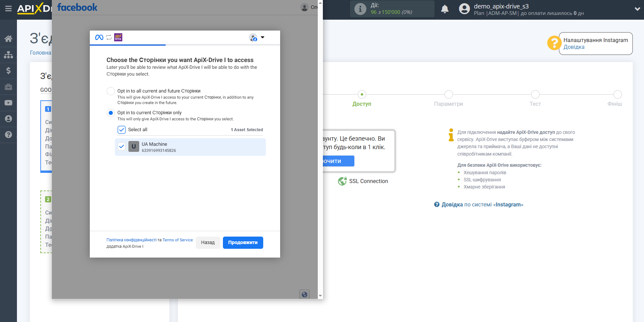Click the account avatar icon in header
644x322 pixels.
click(x=464, y=9)
